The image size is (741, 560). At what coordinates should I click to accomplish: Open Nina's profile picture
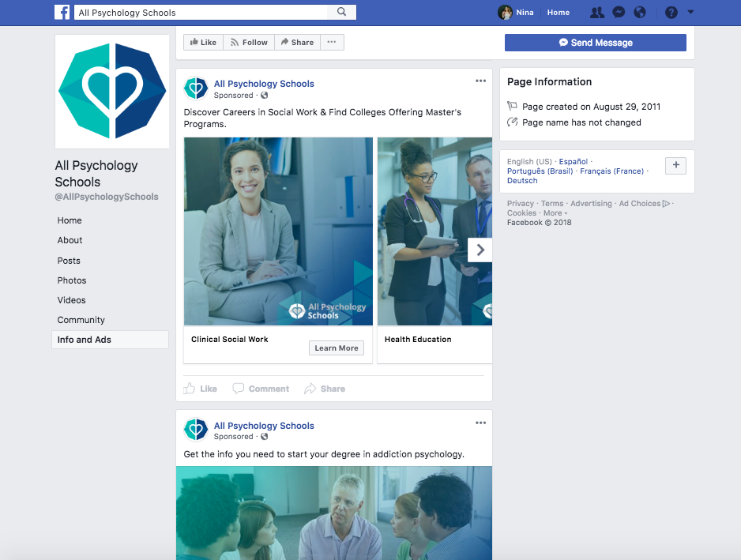[x=505, y=13]
